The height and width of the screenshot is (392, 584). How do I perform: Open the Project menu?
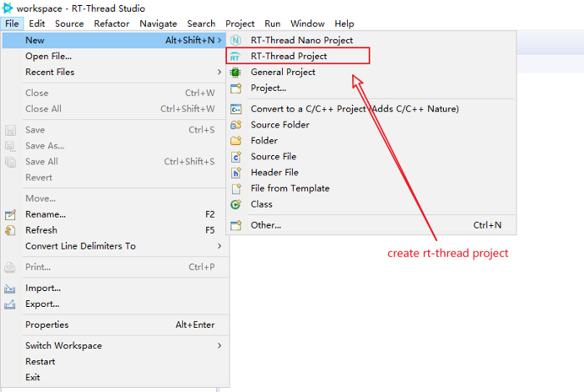pos(240,24)
